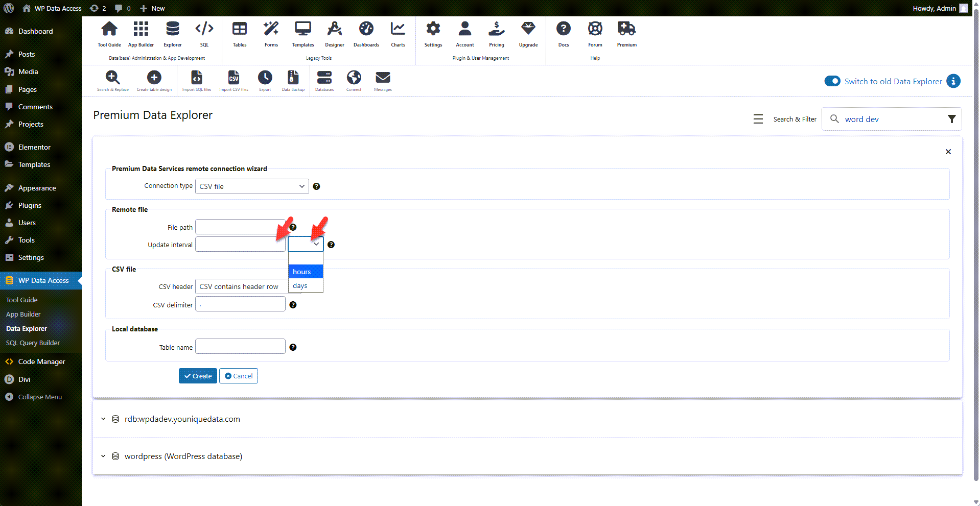
Task: Click the Create button
Action: click(x=198, y=376)
